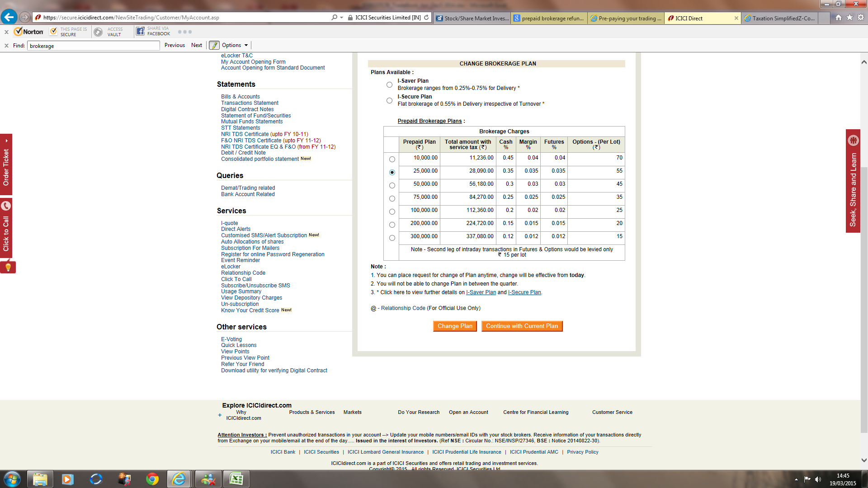868x488 pixels.
Task: Open the Find bar Options dropdown
Action: coord(235,45)
